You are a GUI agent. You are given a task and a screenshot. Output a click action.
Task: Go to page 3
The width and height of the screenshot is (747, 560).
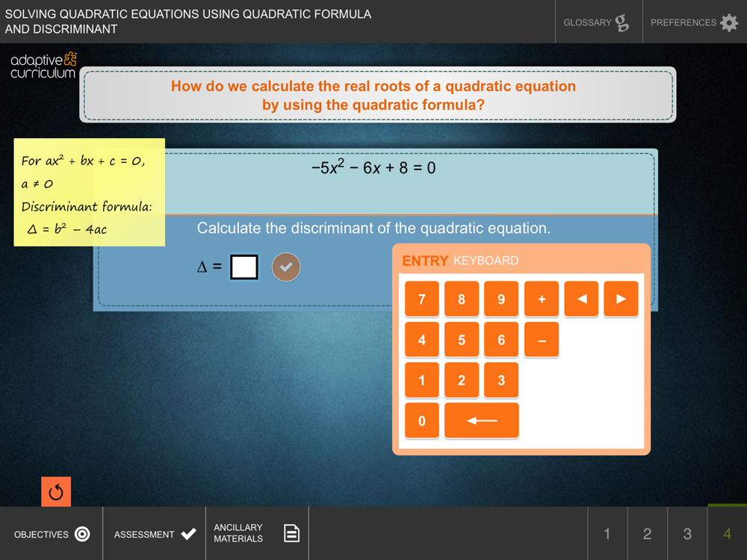point(687,534)
